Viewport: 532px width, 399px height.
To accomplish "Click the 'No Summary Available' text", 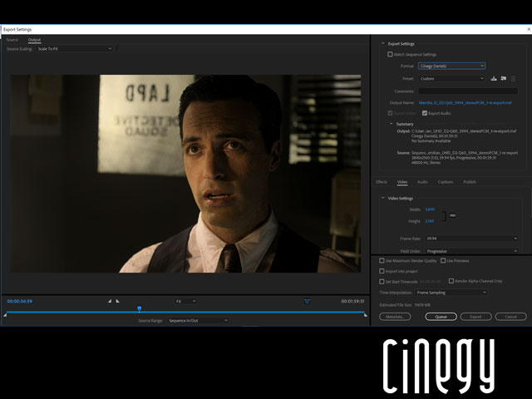I will coord(431,140).
